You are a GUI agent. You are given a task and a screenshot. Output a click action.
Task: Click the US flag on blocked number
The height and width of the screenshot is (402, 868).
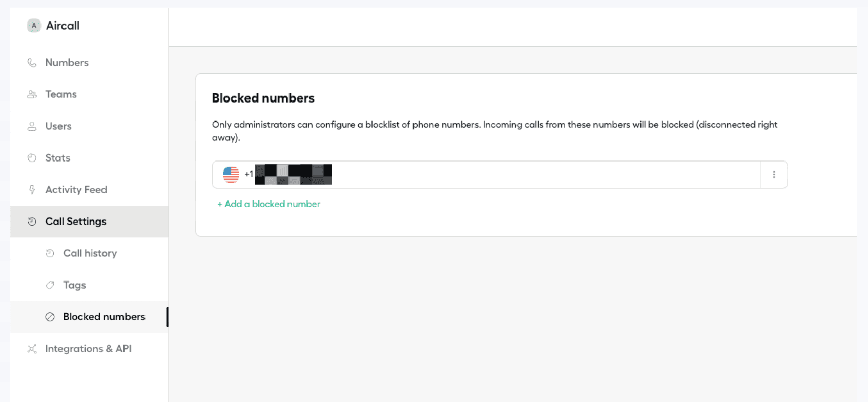231,174
